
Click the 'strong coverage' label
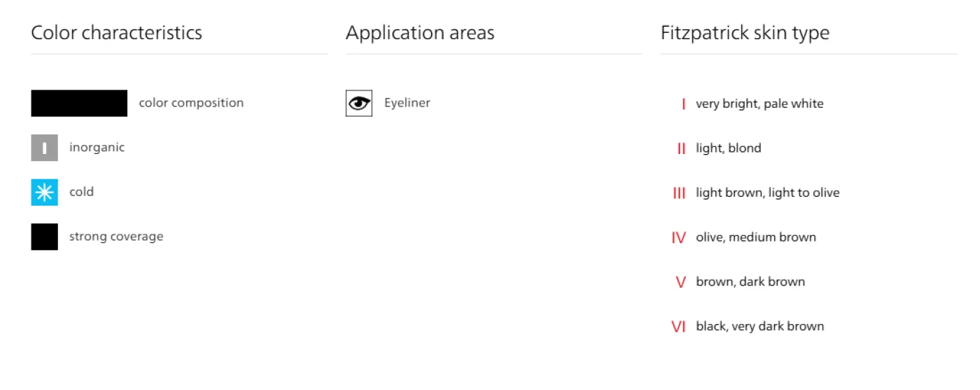116,237
